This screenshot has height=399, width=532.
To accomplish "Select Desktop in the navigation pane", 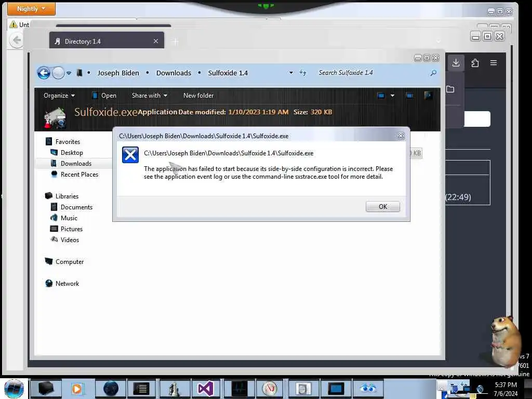I will pyautogui.click(x=72, y=153).
